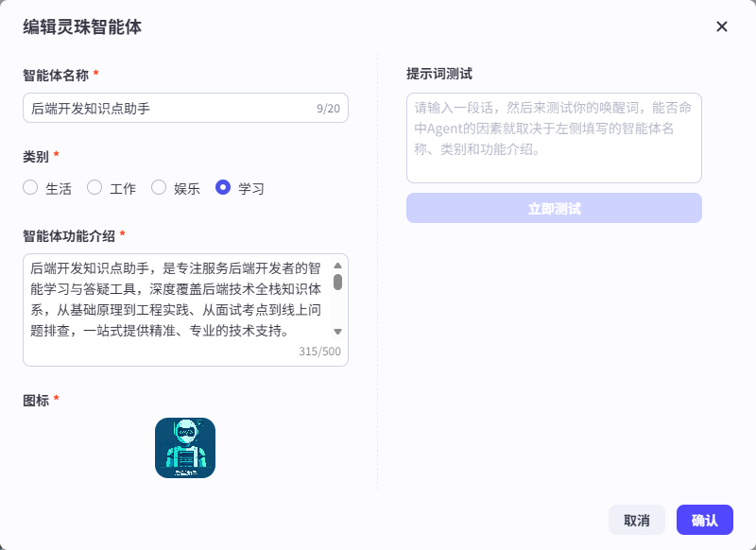This screenshot has height=550, width=756.
Task: Select the 娱乐 category option
Action: click(x=158, y=187)
